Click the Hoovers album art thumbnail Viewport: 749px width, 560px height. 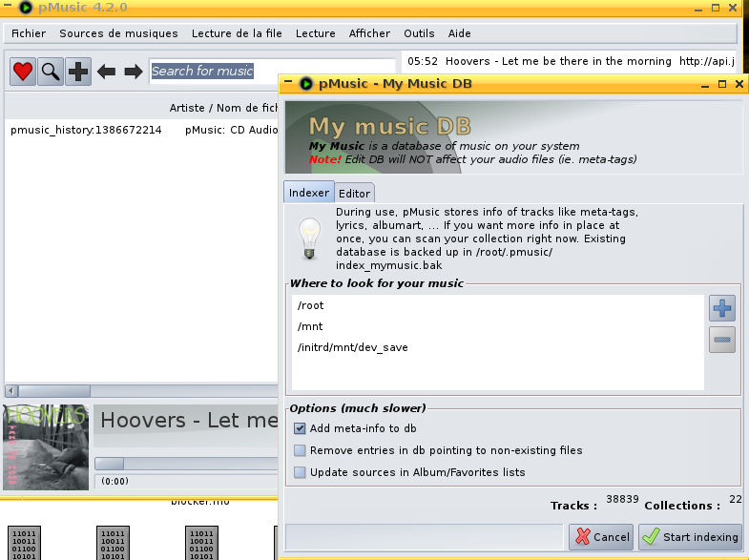(46, 447)
